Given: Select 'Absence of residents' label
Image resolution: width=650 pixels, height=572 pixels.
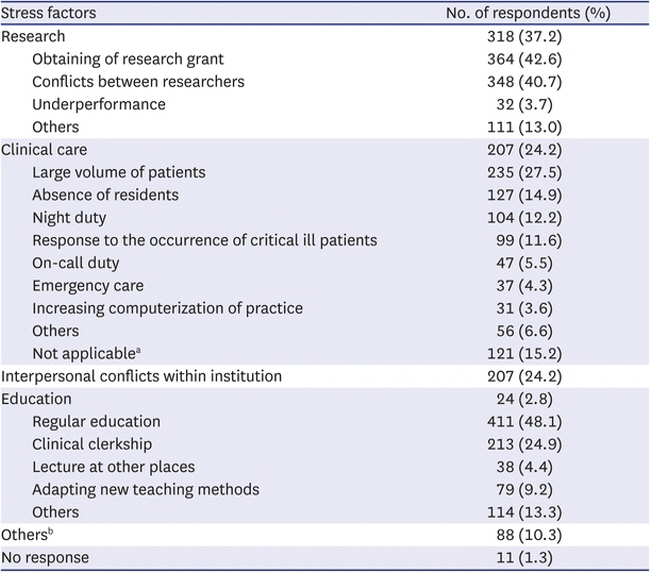Looking at the screenshot, I should 105,195.
